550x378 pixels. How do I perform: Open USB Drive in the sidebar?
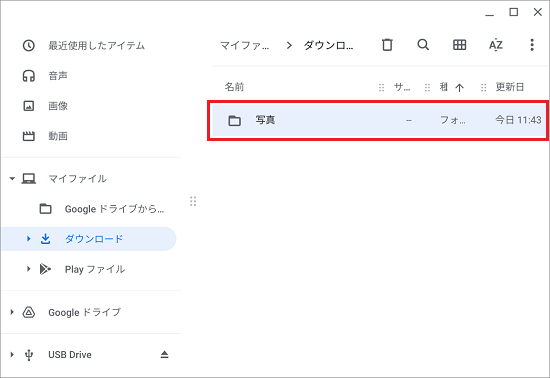70,355
